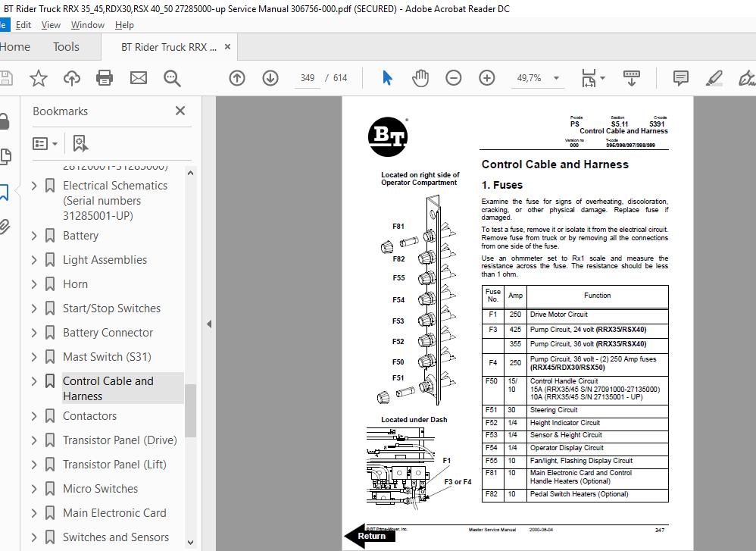
Task: Open the Edit menu
Action: pyautogui.click(x=23, y=25)
